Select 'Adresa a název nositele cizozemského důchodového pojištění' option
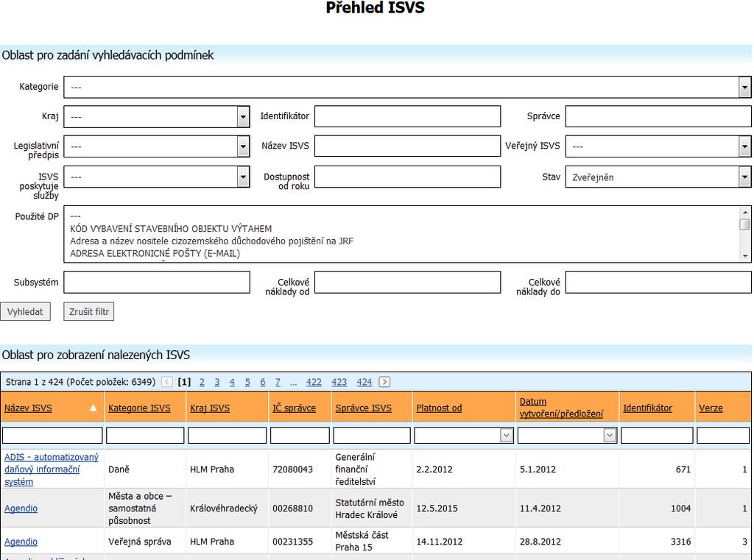The width and height of the screenshot is (754, 560). pos(211,241)
